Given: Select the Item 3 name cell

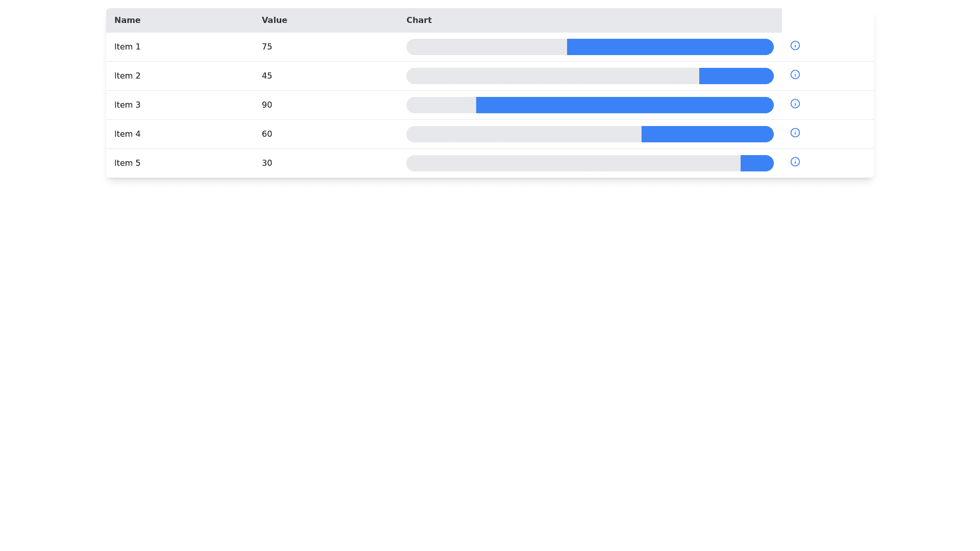Looking at the screenshot, I should (x=127, y=105).
